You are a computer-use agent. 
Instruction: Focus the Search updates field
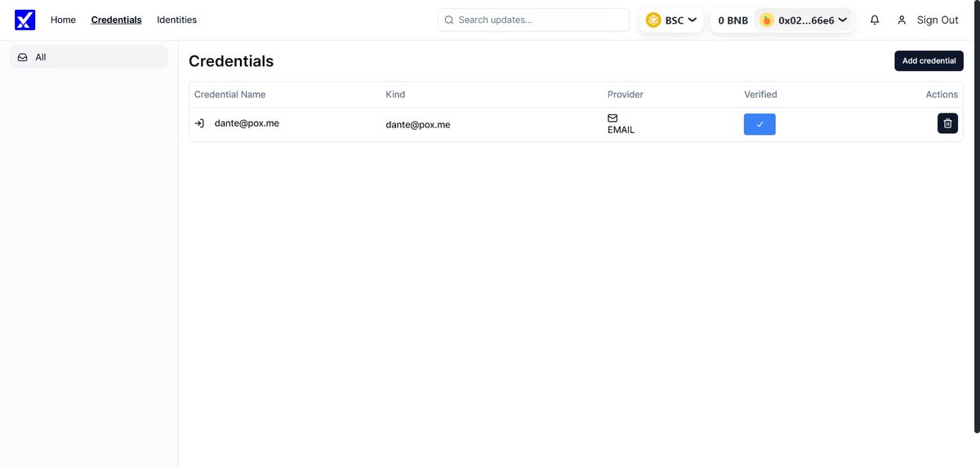pos(533,20)
